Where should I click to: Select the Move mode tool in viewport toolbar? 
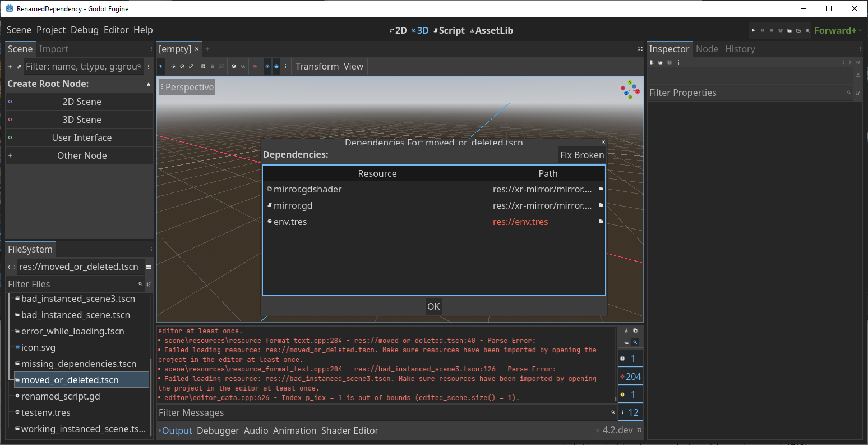pos(173,66)
